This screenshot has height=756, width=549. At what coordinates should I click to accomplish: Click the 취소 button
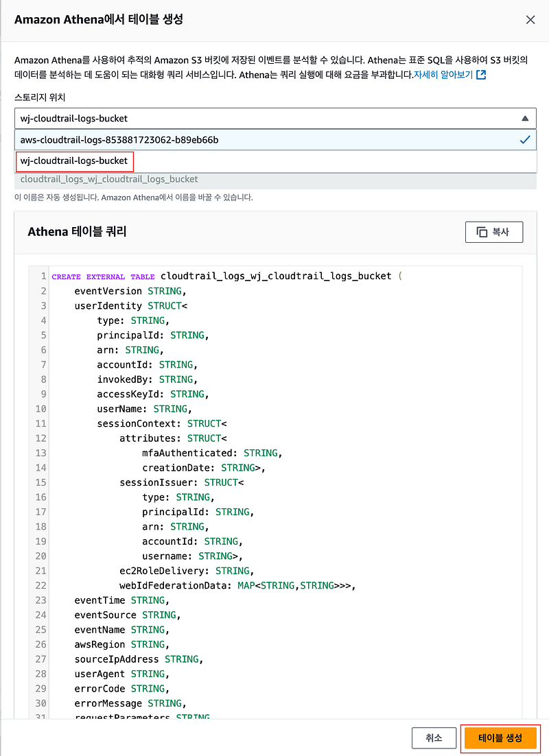[434, 737]
